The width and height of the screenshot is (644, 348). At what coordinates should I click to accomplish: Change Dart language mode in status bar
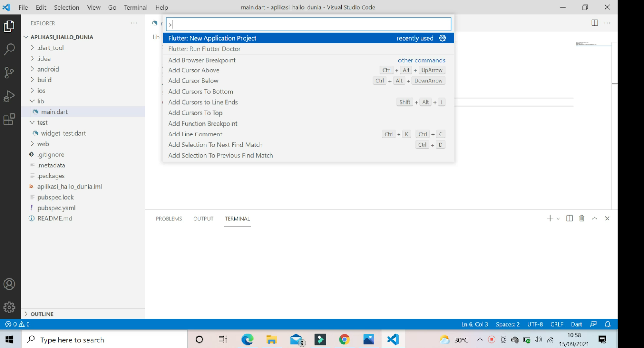pos(576,324)
